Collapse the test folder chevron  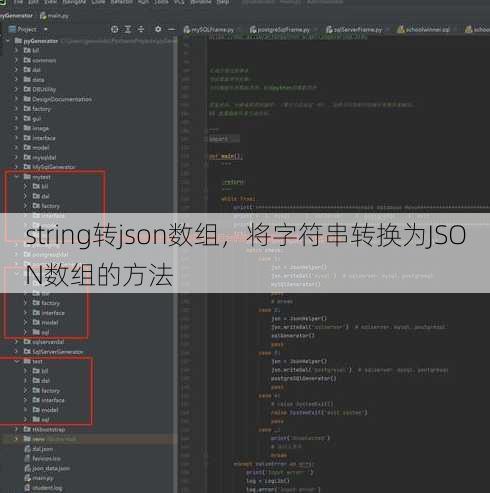pyautogui.click(x=16, y=361)
